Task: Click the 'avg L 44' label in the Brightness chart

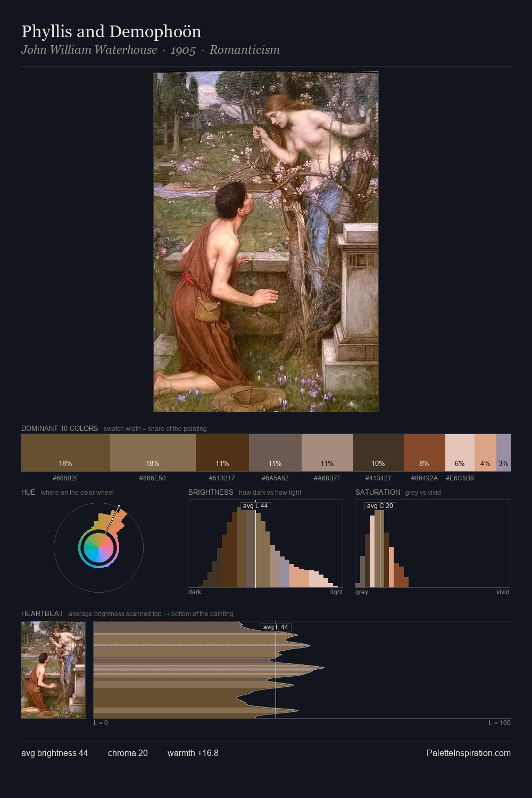Action: coord(255,506)
